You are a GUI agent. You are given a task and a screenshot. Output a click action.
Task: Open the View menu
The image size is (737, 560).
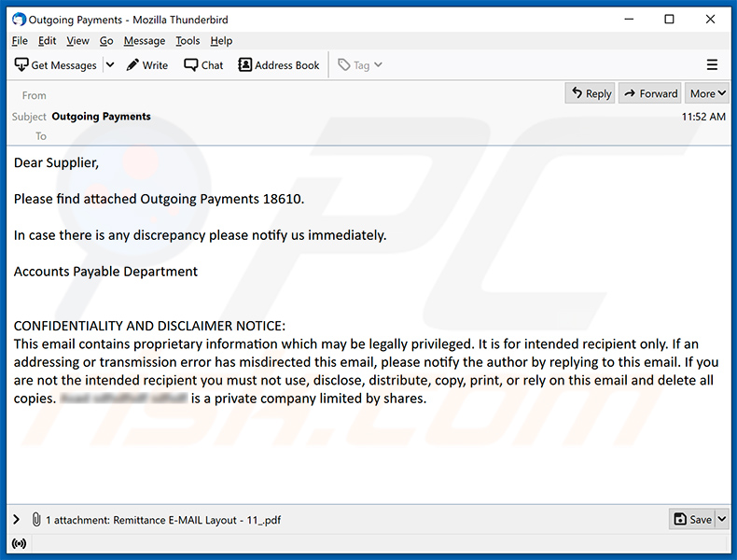(78, 41)
